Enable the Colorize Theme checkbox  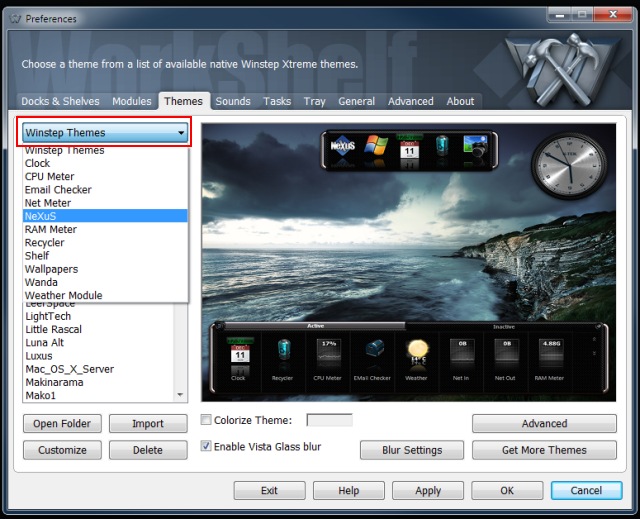coord(207,421)
